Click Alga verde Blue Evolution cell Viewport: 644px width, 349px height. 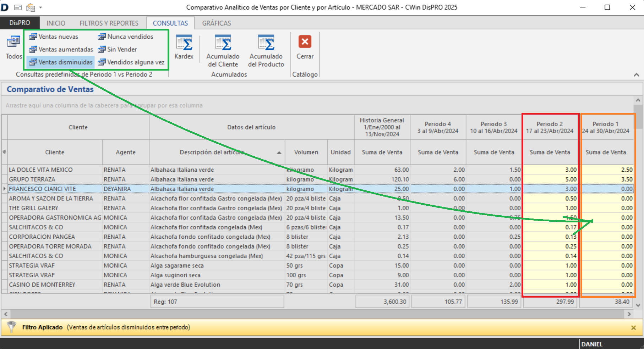217,285
